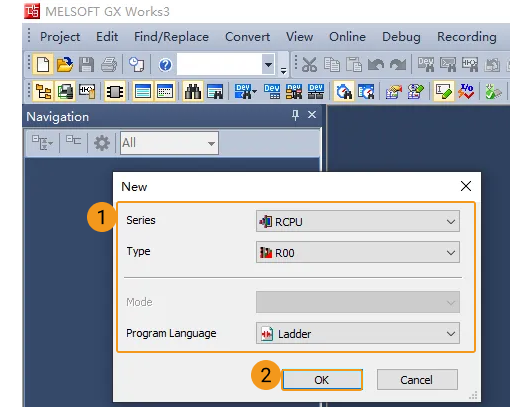
Task: Click the Print icon in toolbar
Action: [109, 64]
